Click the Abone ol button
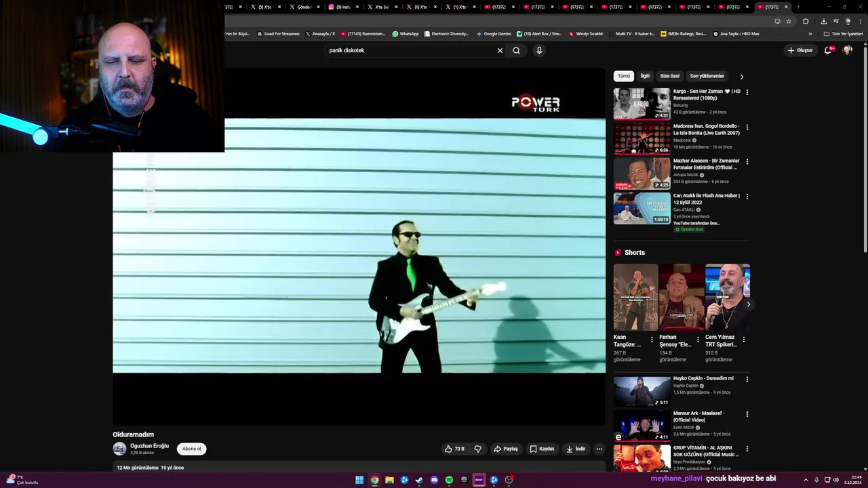 click(x=192, y=449)
